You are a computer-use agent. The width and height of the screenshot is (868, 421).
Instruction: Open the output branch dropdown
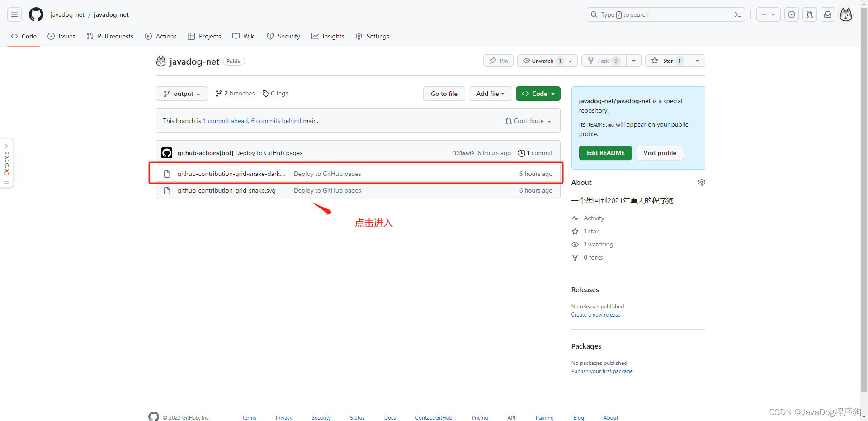pos(182,94)
